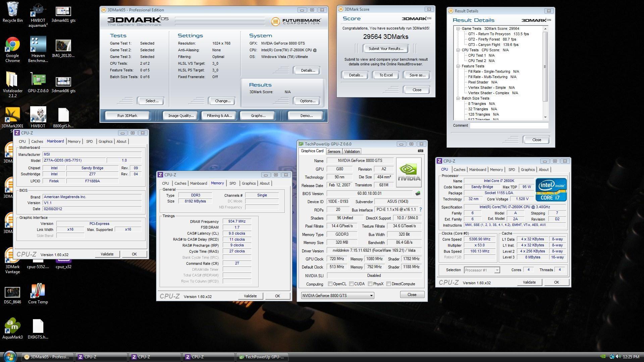Launch Heaven Benchmark desktop shortcut
Image resolution: width=644 pixels, height=362 pixels.
point(38,50)
